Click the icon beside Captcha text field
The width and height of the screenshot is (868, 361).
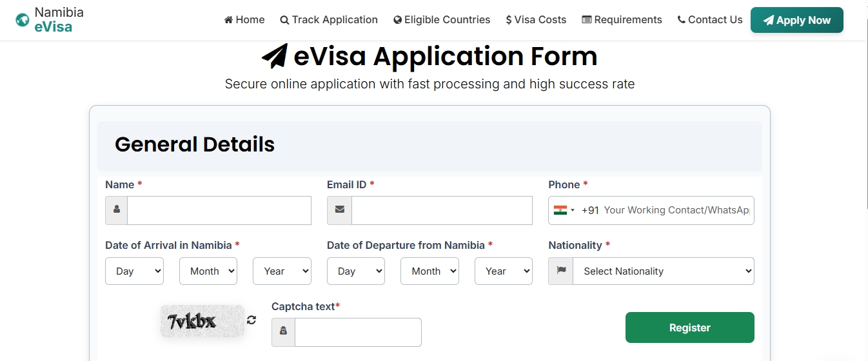point(283,332)
